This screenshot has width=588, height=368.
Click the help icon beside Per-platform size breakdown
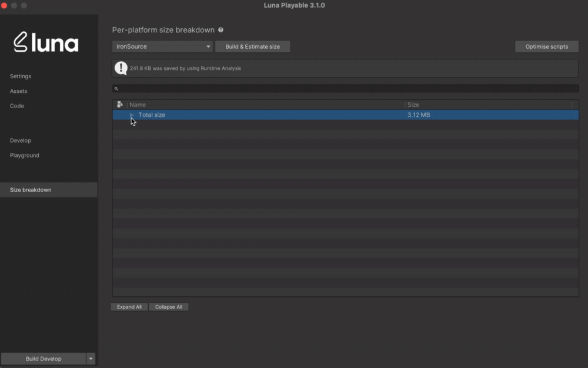221,29
